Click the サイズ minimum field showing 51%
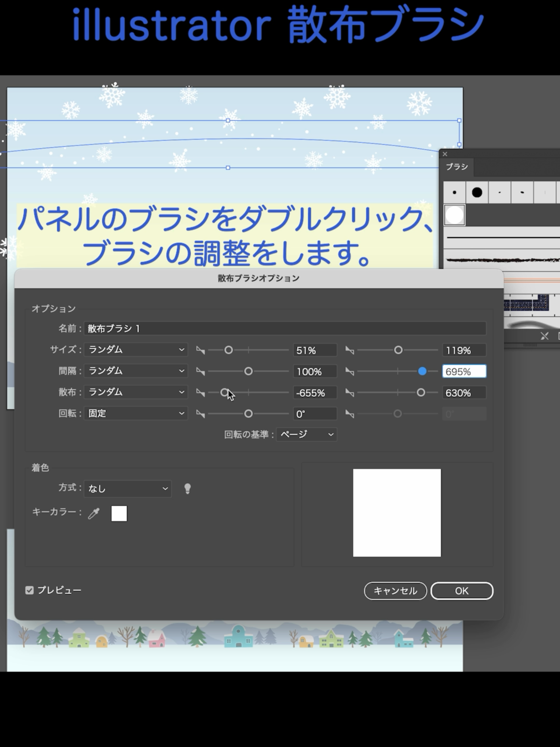Screen dimensions: 560x747 315,350
